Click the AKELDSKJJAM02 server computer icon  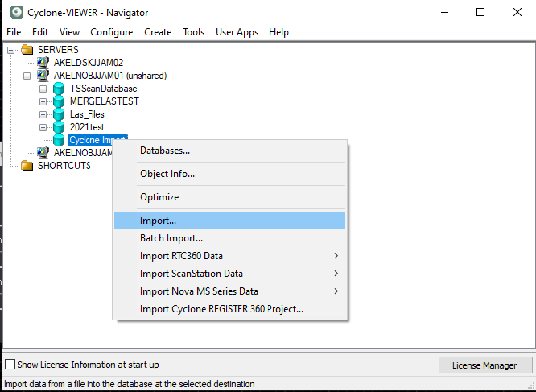43,63
